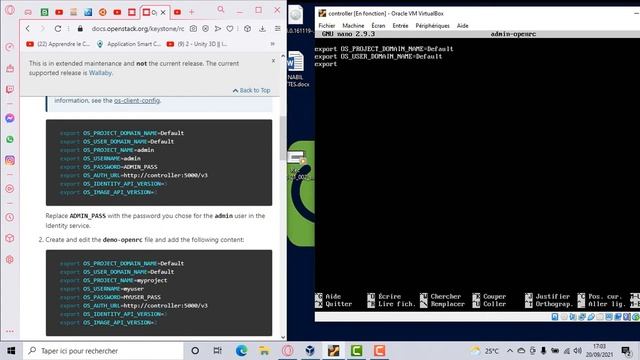Click the browser page vertical scrollbar
Image resolution: width=640 pixels, height=360 pixels.
[x=283, y=138]
